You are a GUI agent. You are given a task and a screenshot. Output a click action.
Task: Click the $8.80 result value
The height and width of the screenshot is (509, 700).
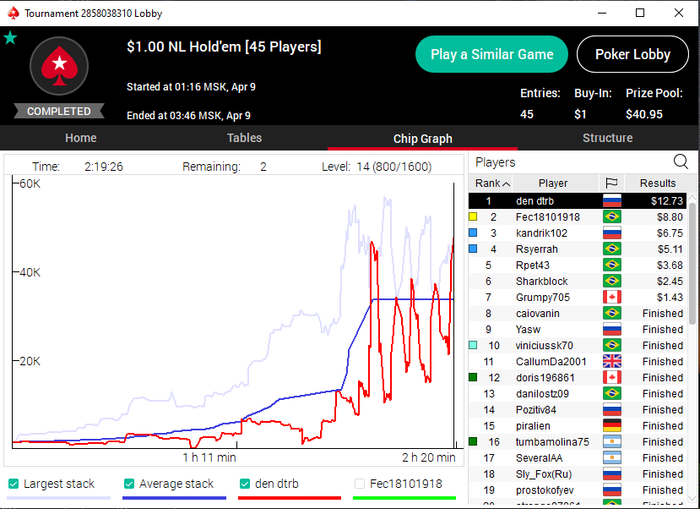click(x=670, y=217)
